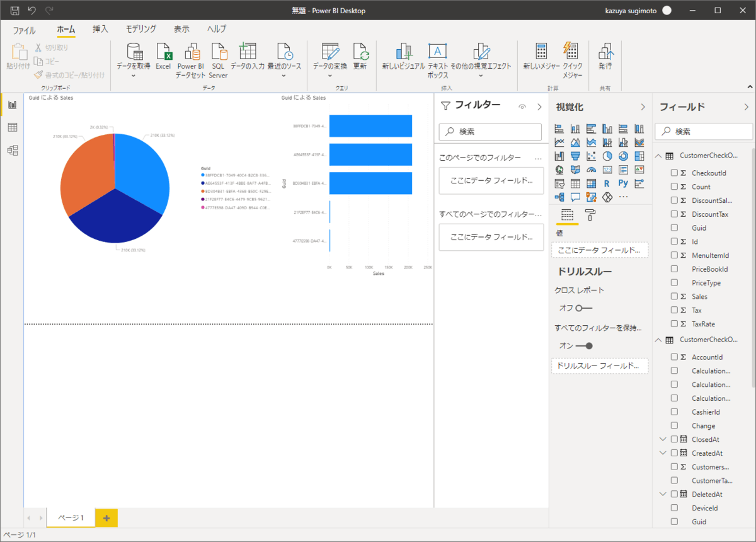Select the Py Python visual icon

(x=623, y=183)
